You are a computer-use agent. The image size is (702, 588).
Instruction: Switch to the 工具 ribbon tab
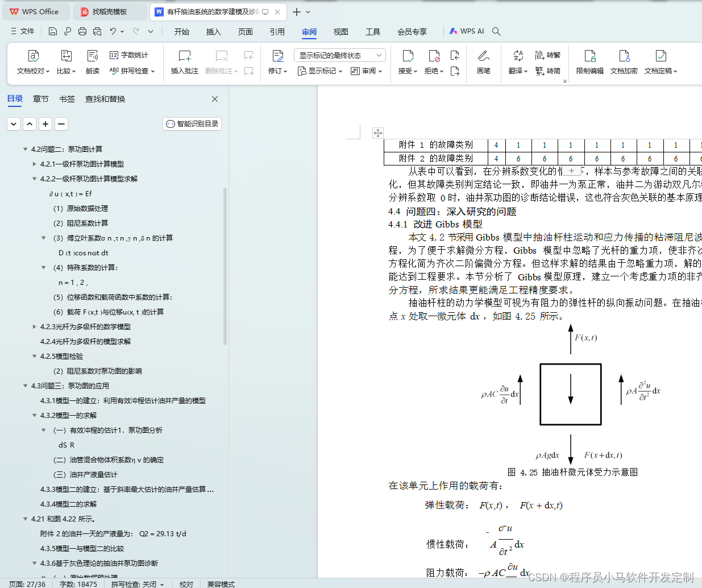pos(373,32)
